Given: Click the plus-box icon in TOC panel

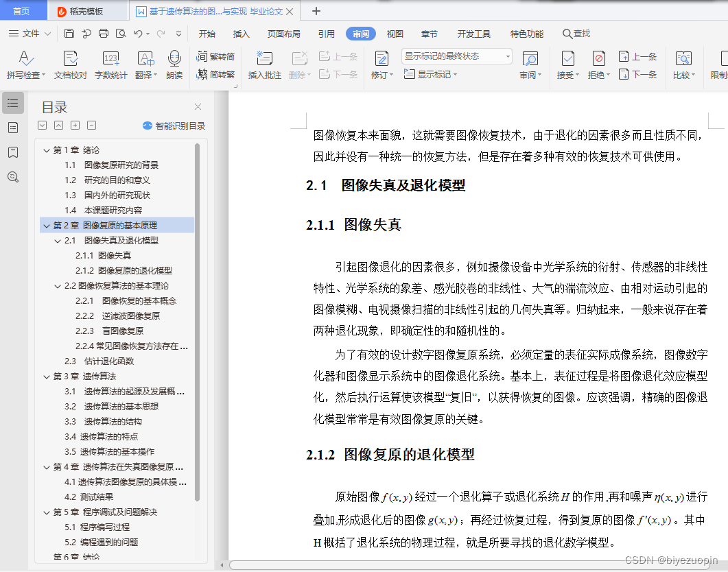Looking at the screenshot, I should tap(75, 126).
